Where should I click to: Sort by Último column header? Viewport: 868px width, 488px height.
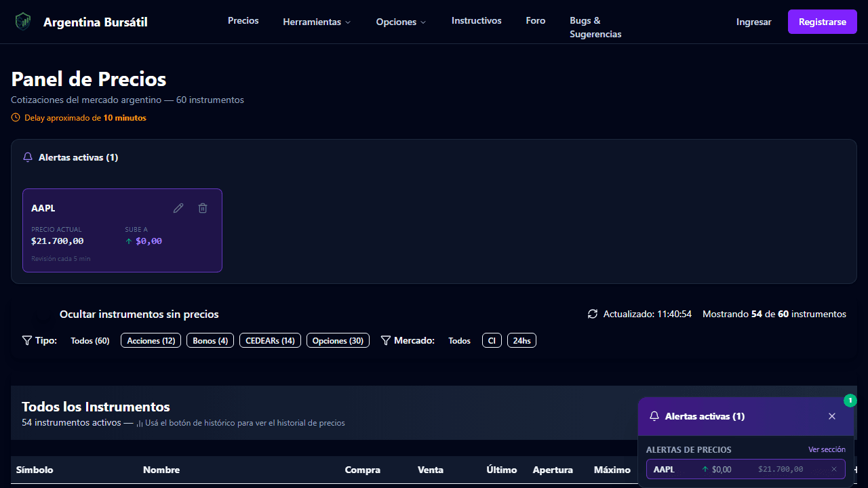pyautogui.click(x=502, y=470)
